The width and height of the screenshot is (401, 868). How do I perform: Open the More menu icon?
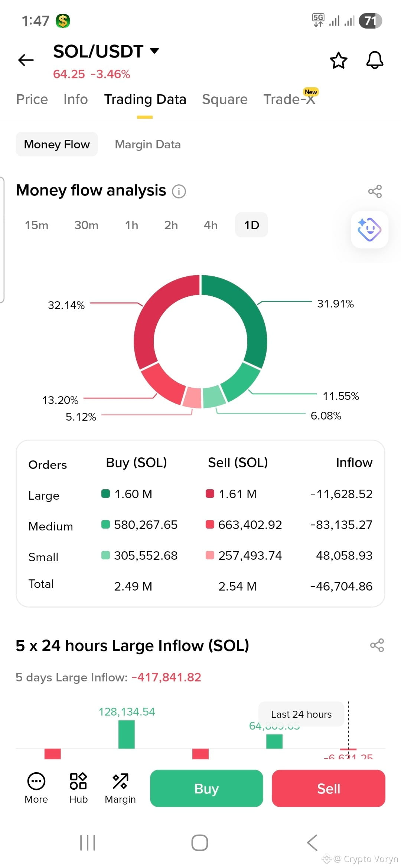[x=36, y=788]
